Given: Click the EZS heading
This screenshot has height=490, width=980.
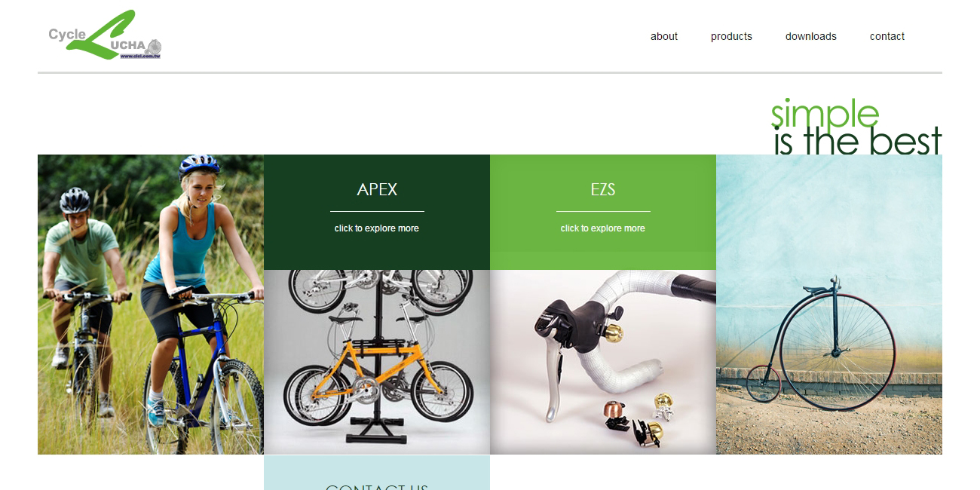Looking at the screenshot, I should 603,189.
